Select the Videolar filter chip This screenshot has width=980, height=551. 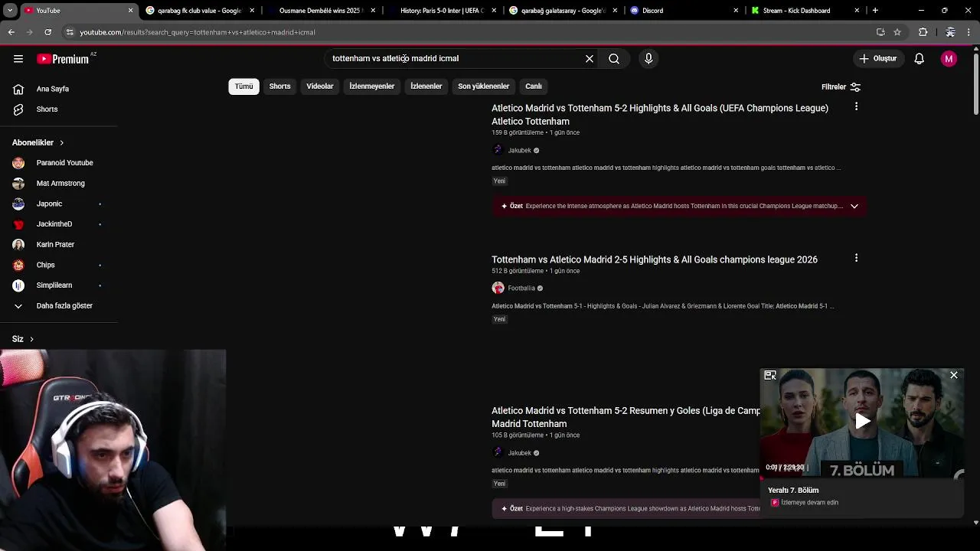tap(320, 86)
